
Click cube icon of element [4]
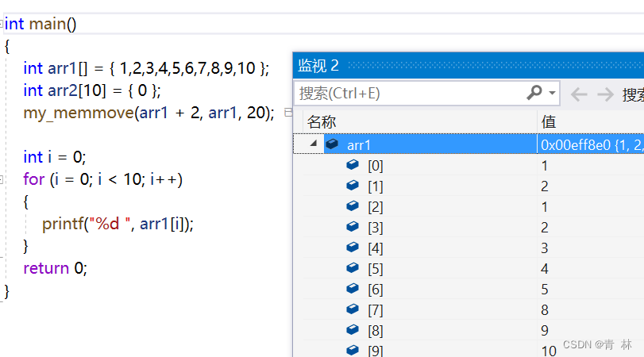click(x=353, y=247)
